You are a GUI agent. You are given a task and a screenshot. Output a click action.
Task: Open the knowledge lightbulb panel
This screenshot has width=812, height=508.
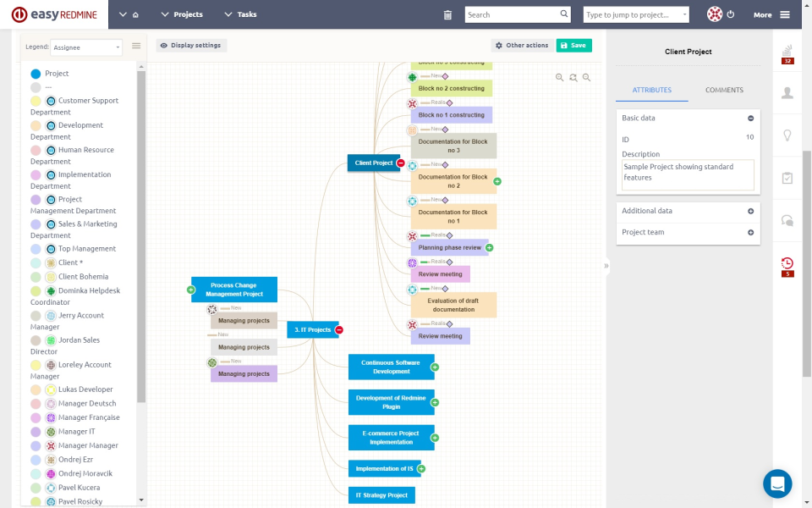(x=788, y=135)
